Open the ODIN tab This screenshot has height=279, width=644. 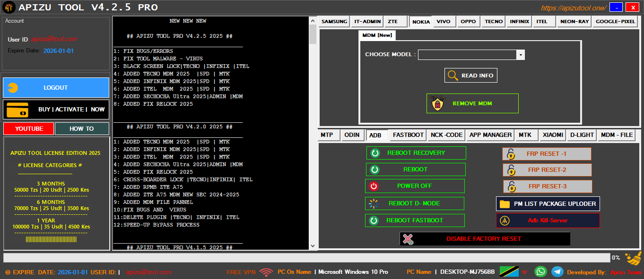pyautogui.click(x=352, y=135)
